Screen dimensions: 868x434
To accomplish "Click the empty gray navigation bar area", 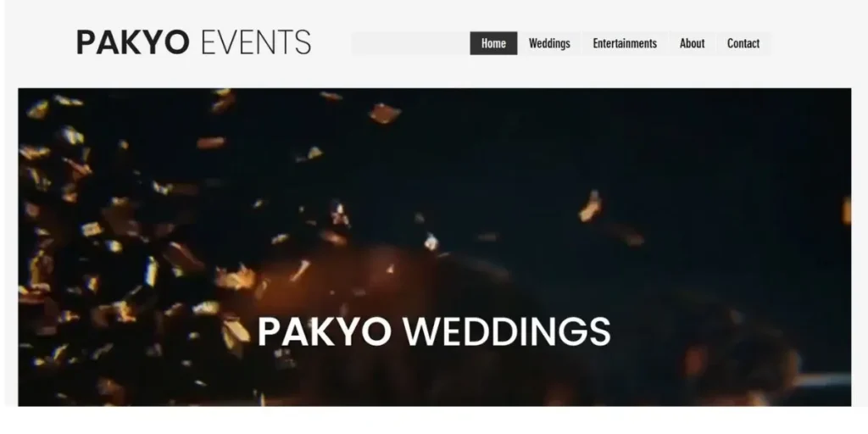I will tap(410, 43).
